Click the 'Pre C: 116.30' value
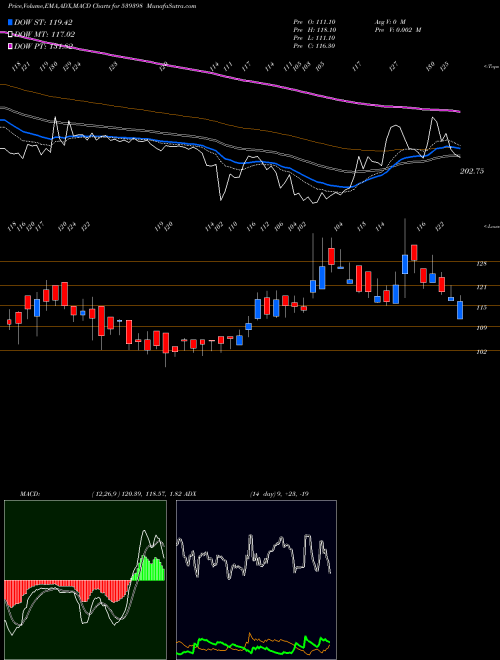Viewport: 500px width, 660px height. (x=314, y=46)
